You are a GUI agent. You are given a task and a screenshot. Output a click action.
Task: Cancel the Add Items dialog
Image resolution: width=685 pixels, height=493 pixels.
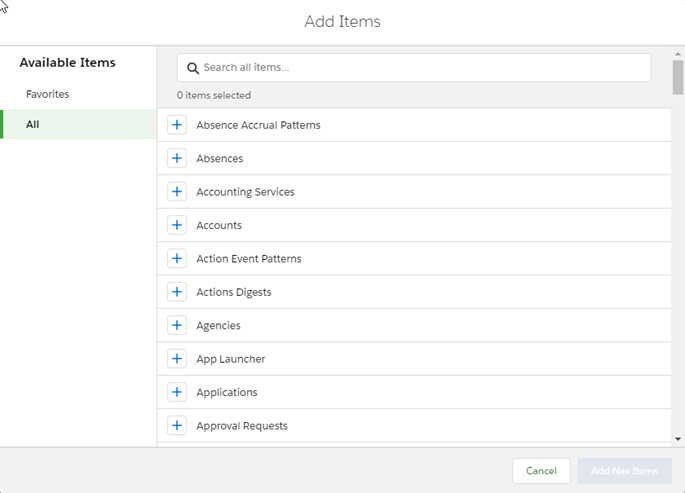[x=541, y=471]
